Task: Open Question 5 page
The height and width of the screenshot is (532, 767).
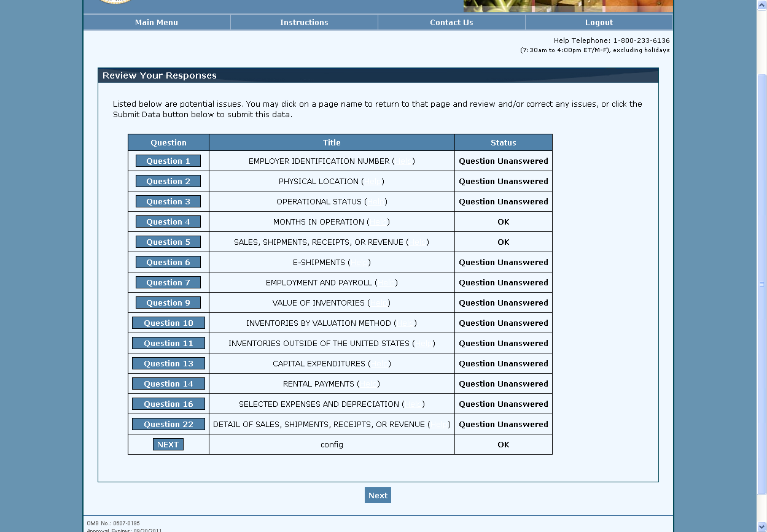Action: 168,242
